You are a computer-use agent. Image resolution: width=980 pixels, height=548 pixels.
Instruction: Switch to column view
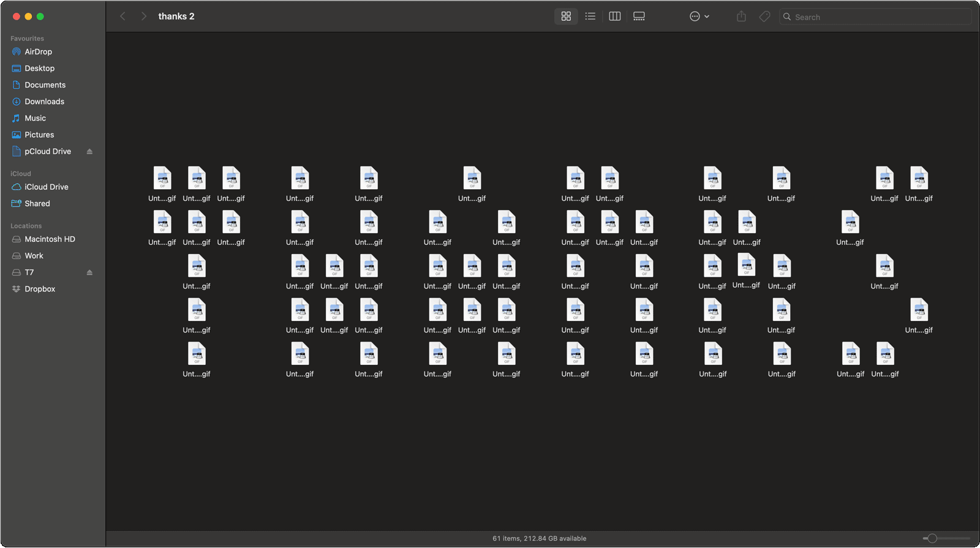[615, 17]
